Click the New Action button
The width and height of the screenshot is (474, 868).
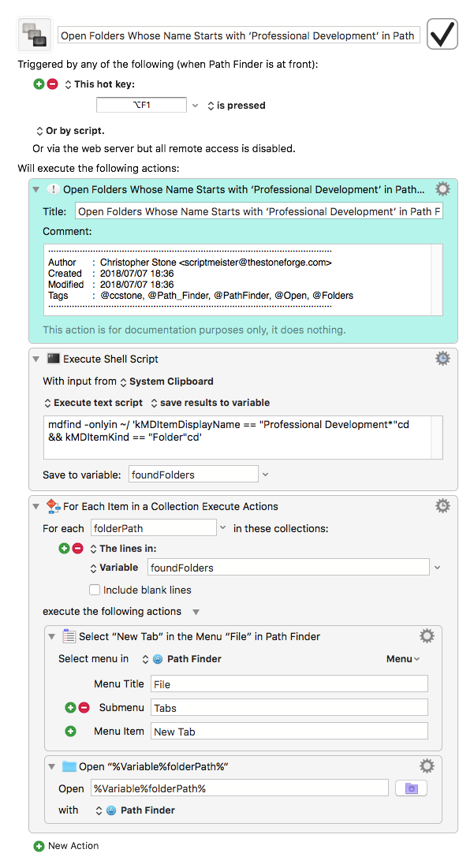pos(66,846)
